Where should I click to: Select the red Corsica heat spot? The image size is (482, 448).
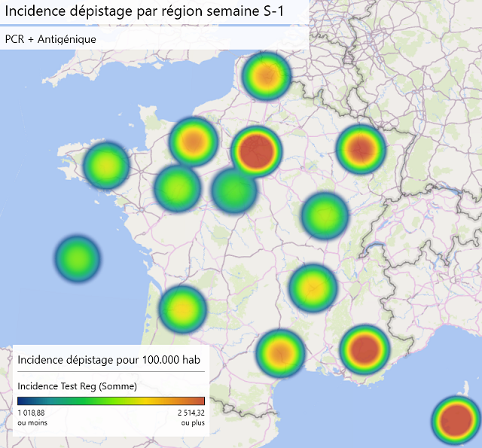point(456,420)
